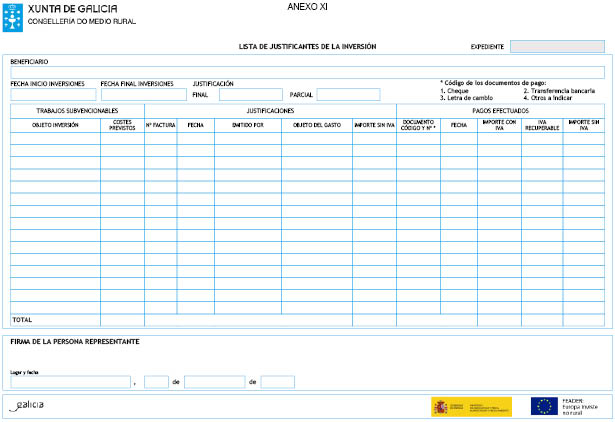Click the month field between the 'de' labels
The height and width of the screenshot is (422, 615).
(214, 382)
